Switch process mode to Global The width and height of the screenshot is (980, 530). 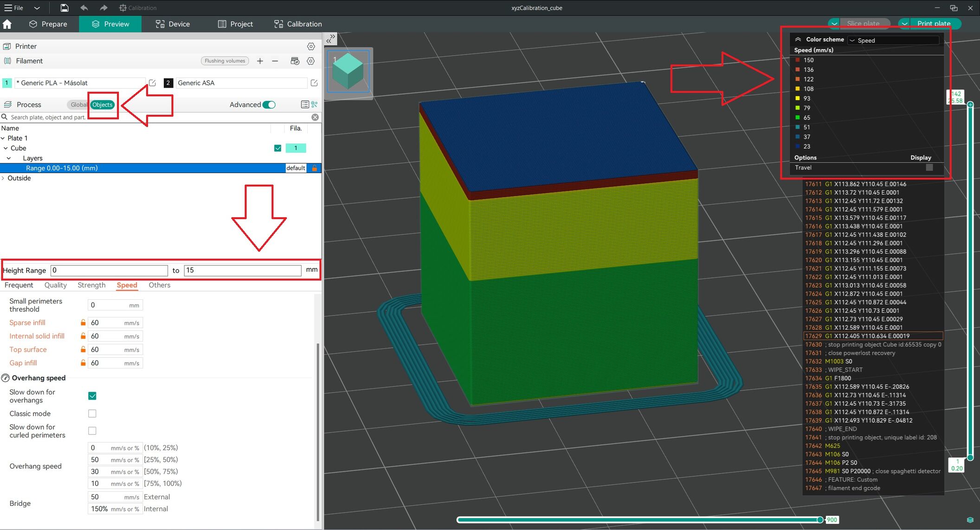coord(77,104)
